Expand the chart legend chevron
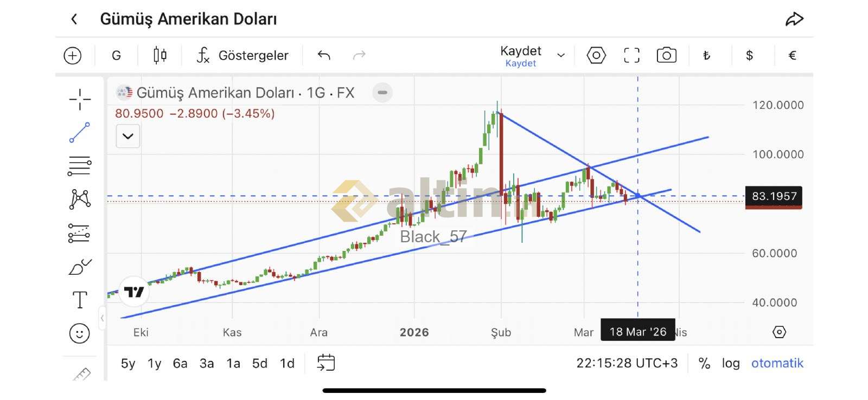Viewport: 868px width, 400px height. point(128,136)
